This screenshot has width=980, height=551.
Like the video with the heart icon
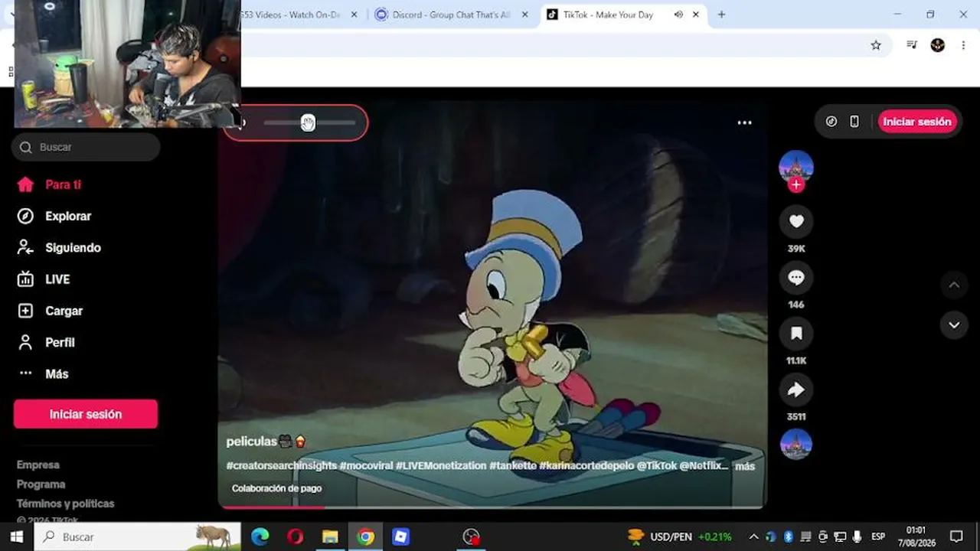(x=796, y=221)
